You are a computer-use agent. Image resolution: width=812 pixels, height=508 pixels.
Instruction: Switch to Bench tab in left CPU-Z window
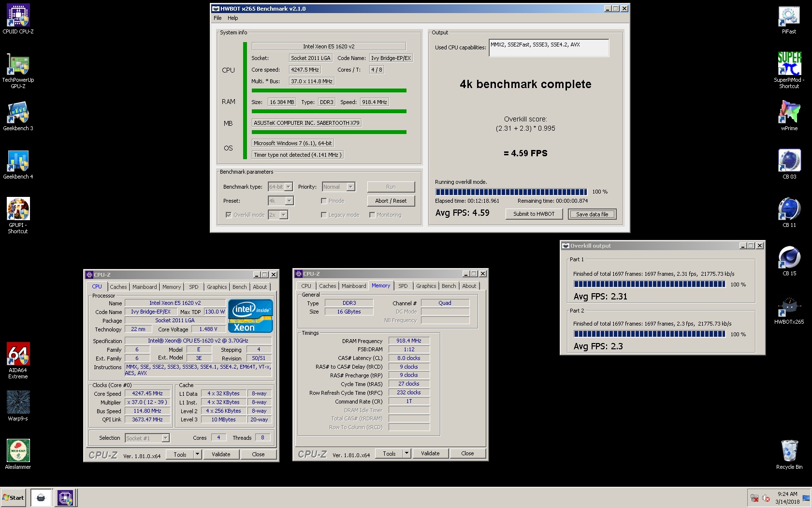point(239,287)
